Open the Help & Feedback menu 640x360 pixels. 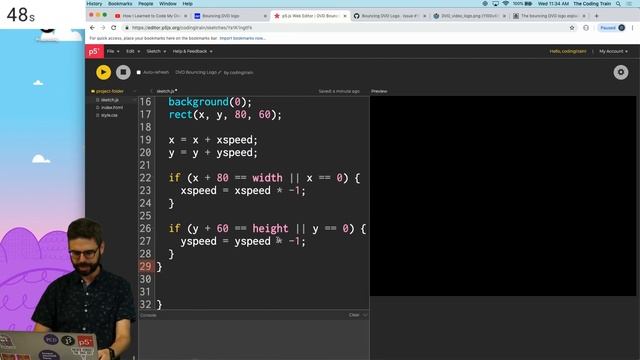192,51
